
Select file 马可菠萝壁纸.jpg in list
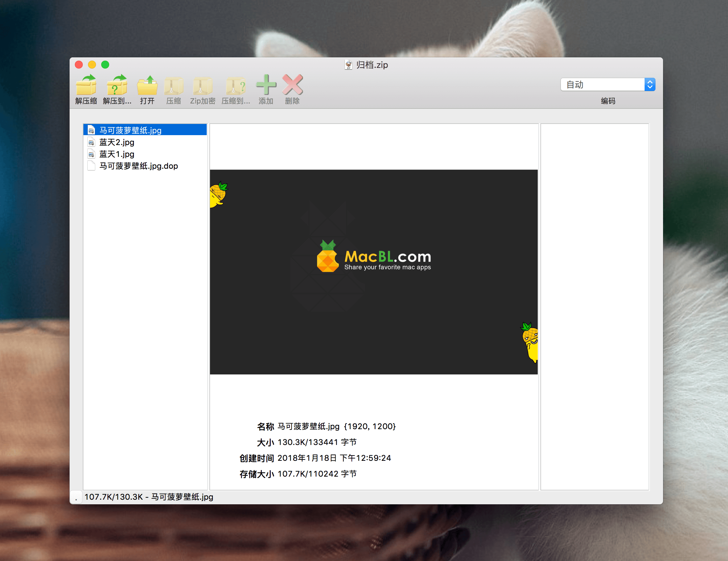145,130
